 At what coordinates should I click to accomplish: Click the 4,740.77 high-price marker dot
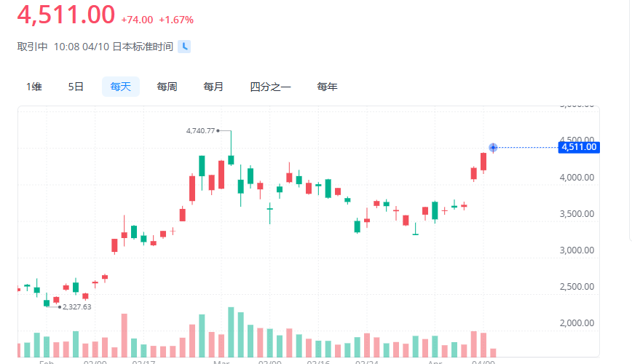[x=218, y=131]
